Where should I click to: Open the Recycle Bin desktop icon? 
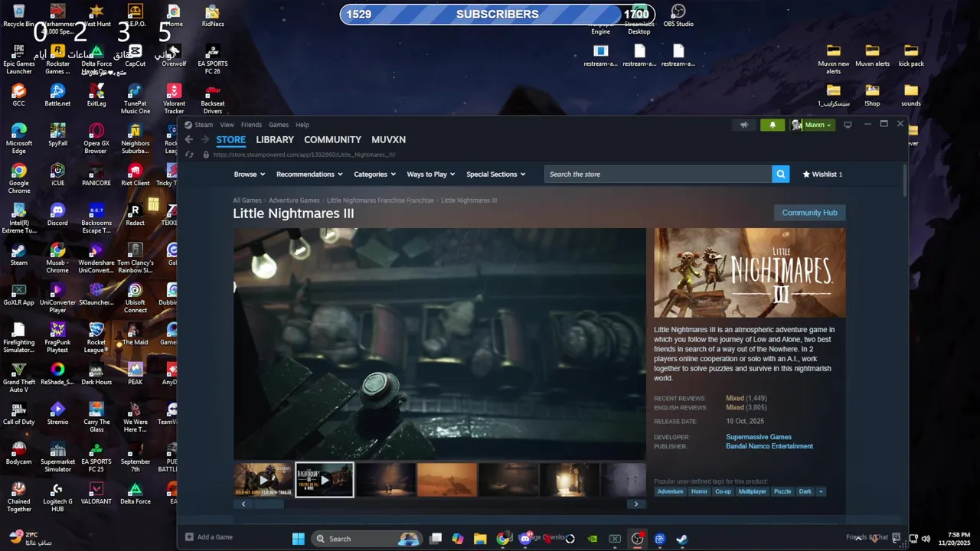coord(19,15)
